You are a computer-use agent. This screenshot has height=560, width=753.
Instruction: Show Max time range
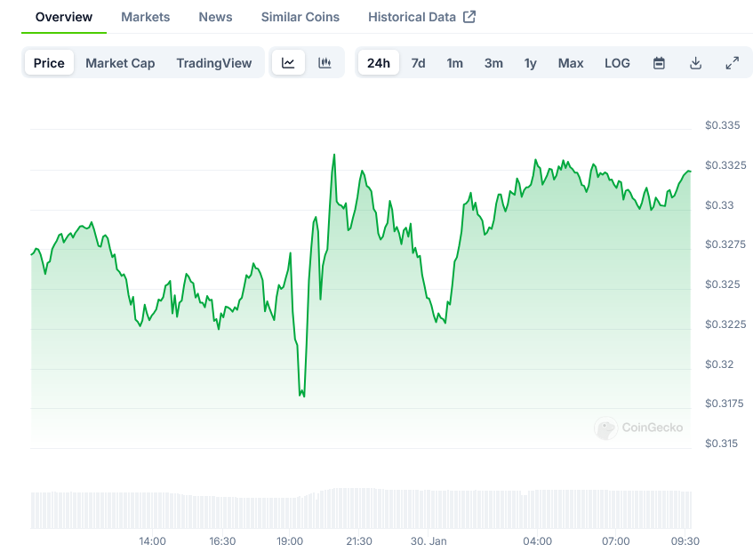571,63
